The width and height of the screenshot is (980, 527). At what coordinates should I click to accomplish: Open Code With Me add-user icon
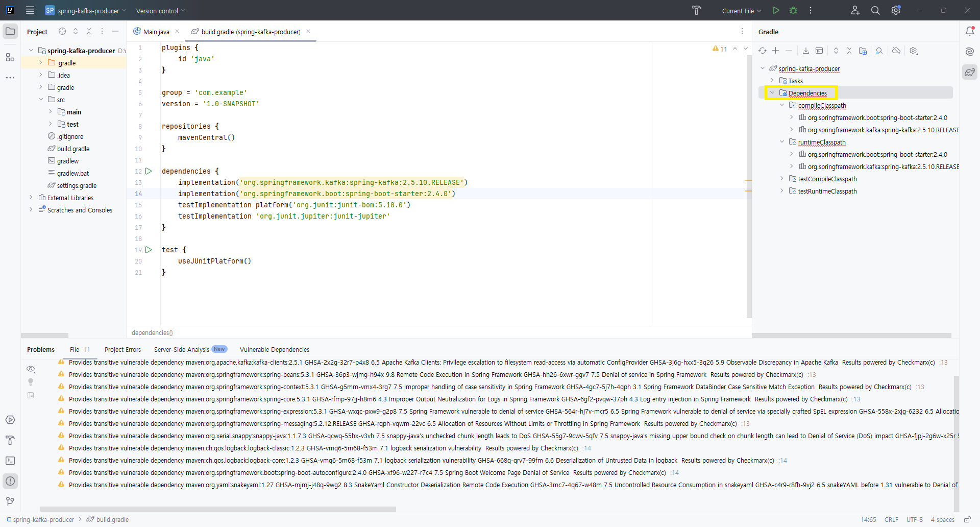coord(855,10)
